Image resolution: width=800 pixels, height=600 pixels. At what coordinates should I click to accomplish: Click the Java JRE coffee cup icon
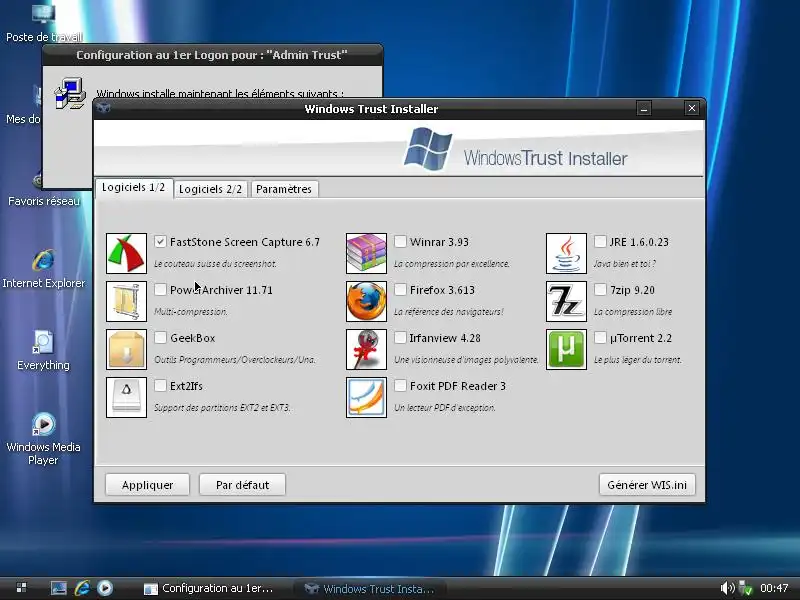tap(566, 254)
